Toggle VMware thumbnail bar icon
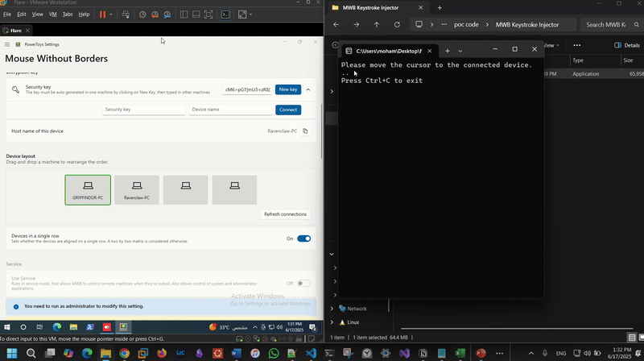The image size is (644, 361). [x=196, y=15]
